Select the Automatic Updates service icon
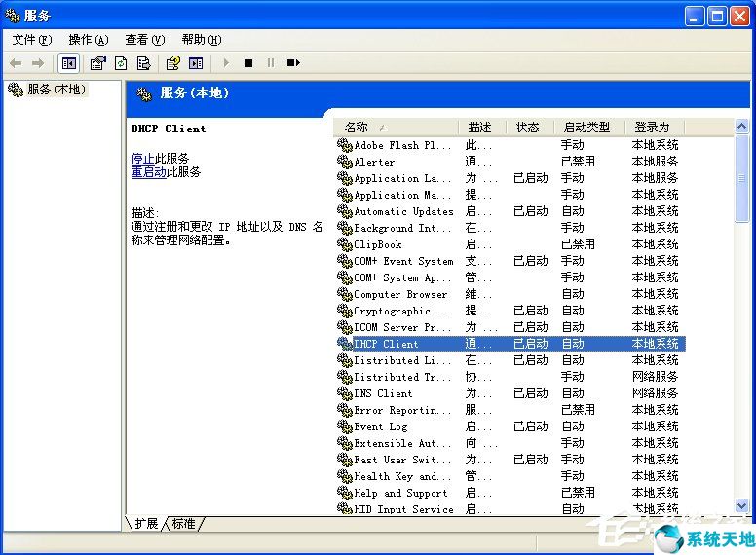 [x=344, y=211]
